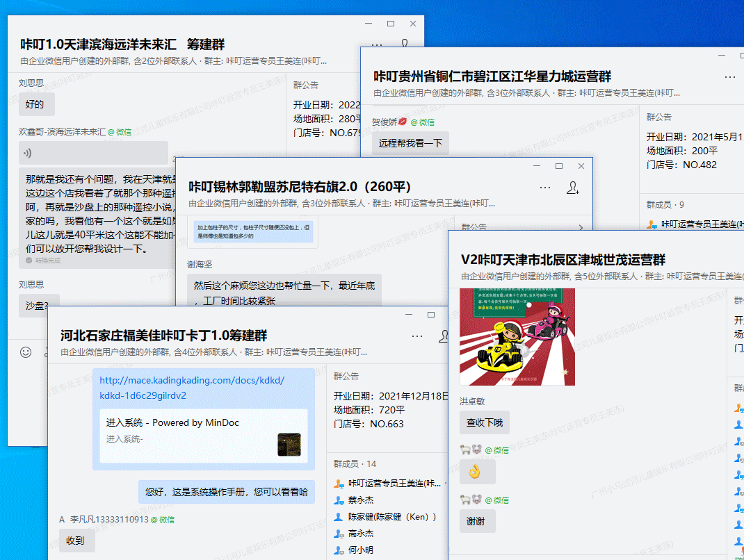
Task: Click sender name 谢海坚
Action: click(x=200, y=264)
